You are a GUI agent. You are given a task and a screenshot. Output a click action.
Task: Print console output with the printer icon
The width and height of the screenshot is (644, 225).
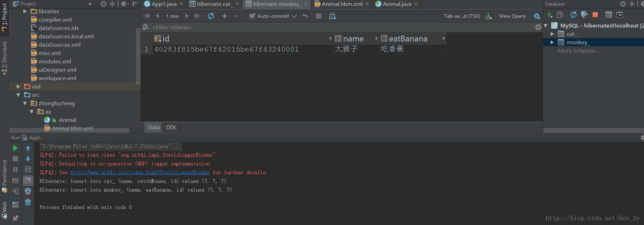tap(28, 191)
